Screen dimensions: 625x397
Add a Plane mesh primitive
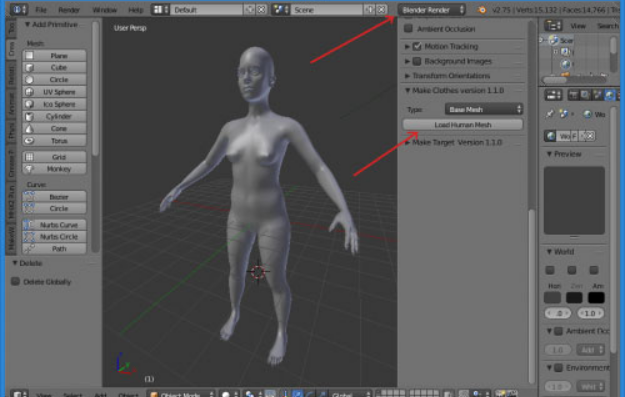(x=54, y=56)
